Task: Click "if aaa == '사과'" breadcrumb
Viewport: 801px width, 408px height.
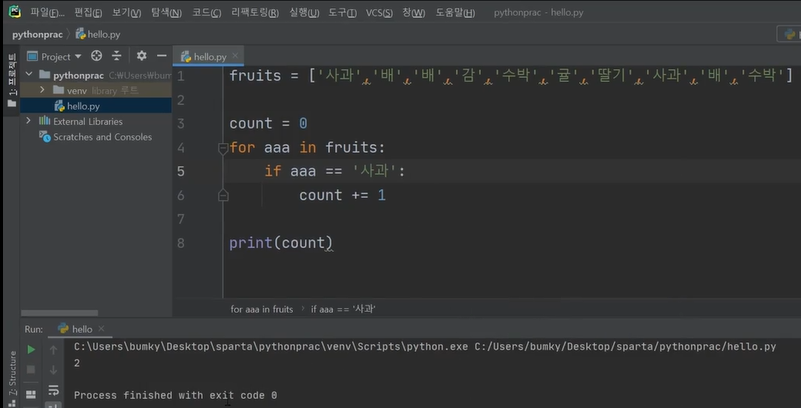Action: [343, 309]
